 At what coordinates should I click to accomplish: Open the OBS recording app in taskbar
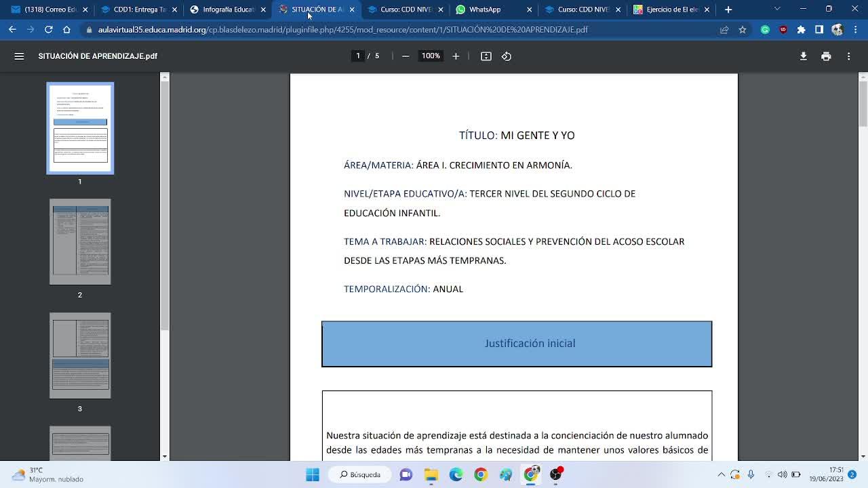click(x=555, y=474)
